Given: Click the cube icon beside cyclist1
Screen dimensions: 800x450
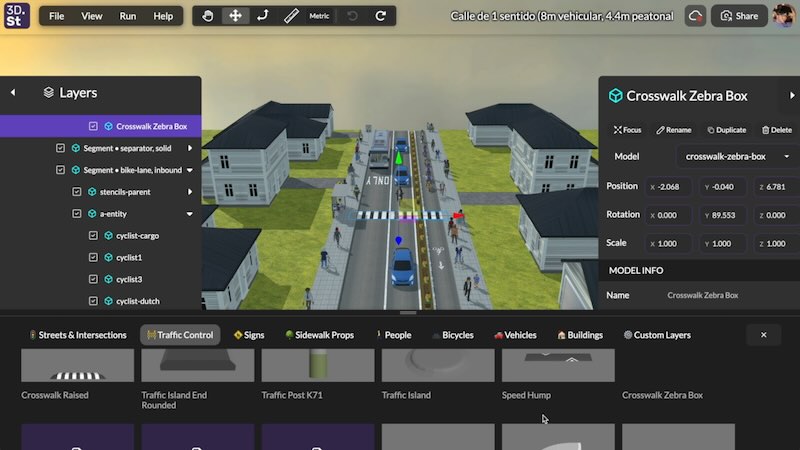Looking at the screenshot, I should (109, 258).
